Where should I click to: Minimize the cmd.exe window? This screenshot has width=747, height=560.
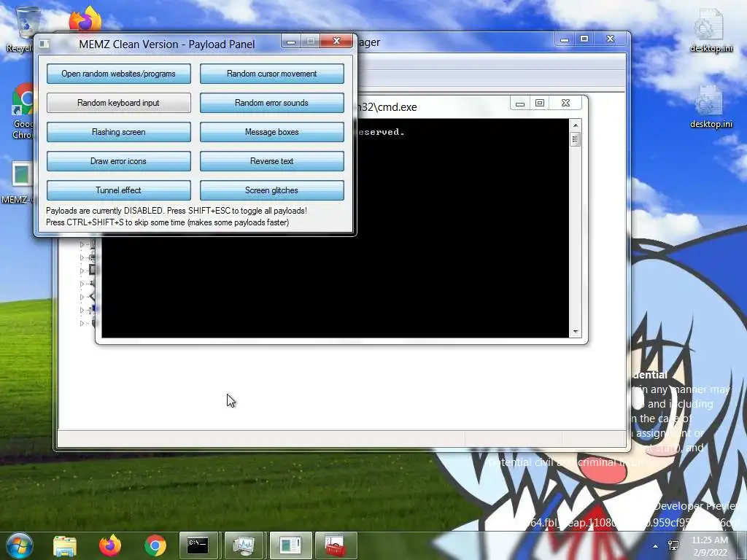pyautogui.click(x=520, y=103)
